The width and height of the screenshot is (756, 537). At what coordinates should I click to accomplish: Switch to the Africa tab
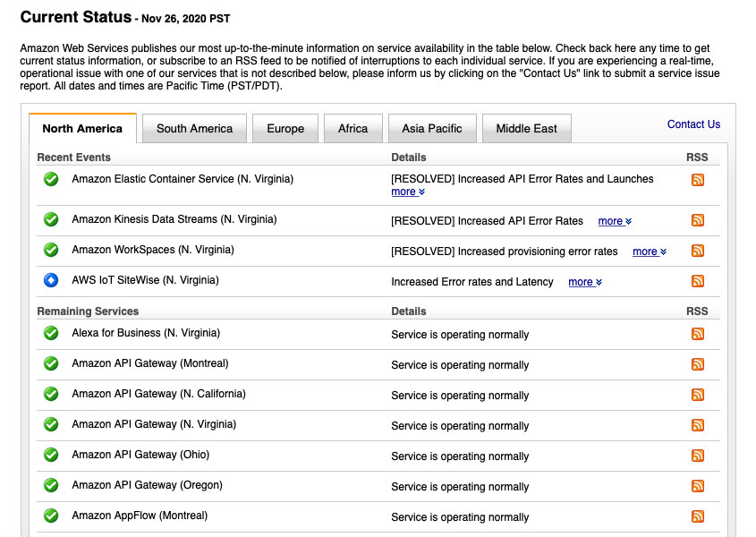click(353, 128)
